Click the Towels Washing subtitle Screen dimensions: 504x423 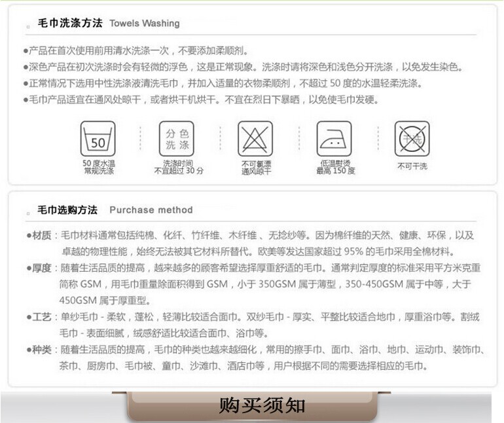144,23
